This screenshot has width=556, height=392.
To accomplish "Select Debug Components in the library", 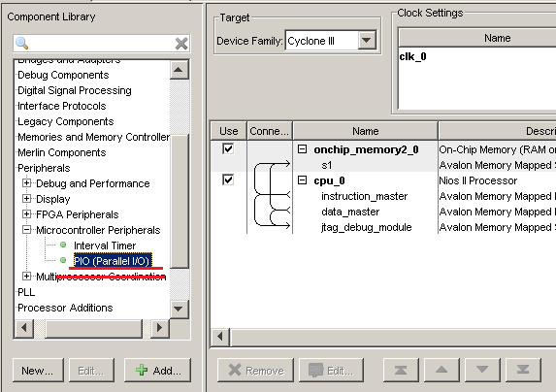I will pyautogui.click(x=63, y=75).
